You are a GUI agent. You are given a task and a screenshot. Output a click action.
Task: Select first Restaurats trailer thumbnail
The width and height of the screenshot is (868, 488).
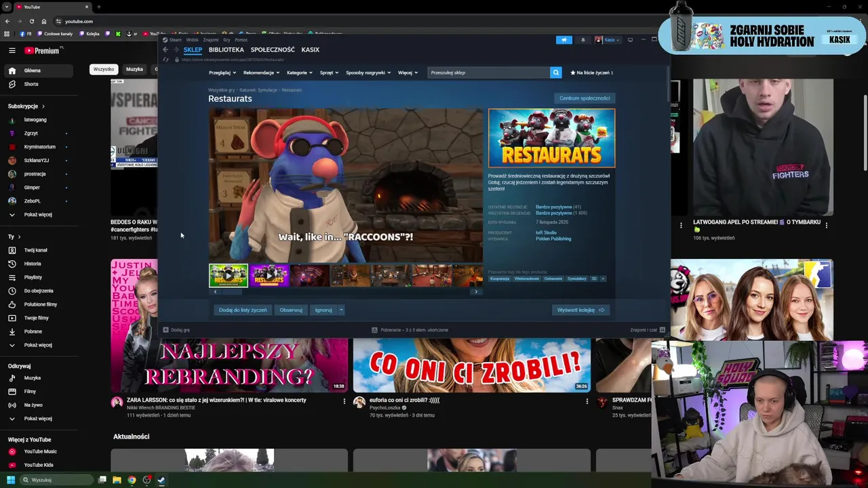click(229, 276)
